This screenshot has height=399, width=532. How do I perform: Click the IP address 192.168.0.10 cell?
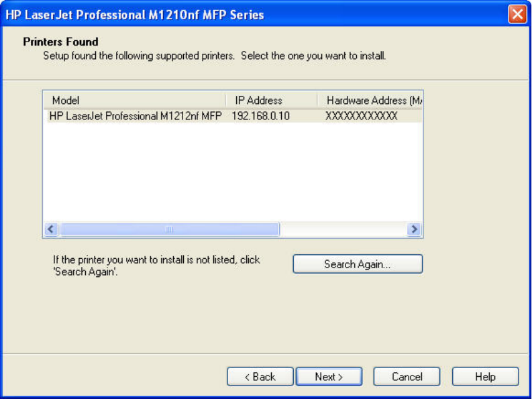[x=260, y=116]
